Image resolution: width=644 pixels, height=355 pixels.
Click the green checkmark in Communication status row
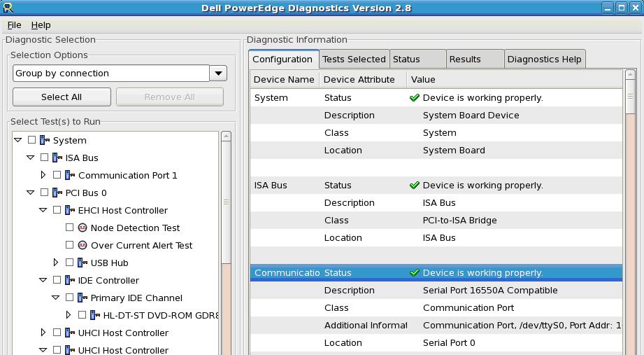[415, 272]
